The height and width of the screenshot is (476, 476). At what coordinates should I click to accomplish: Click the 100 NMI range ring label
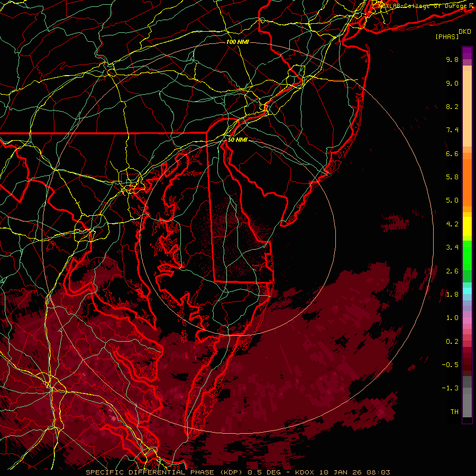pyautogui.click(x=237, y=42)
